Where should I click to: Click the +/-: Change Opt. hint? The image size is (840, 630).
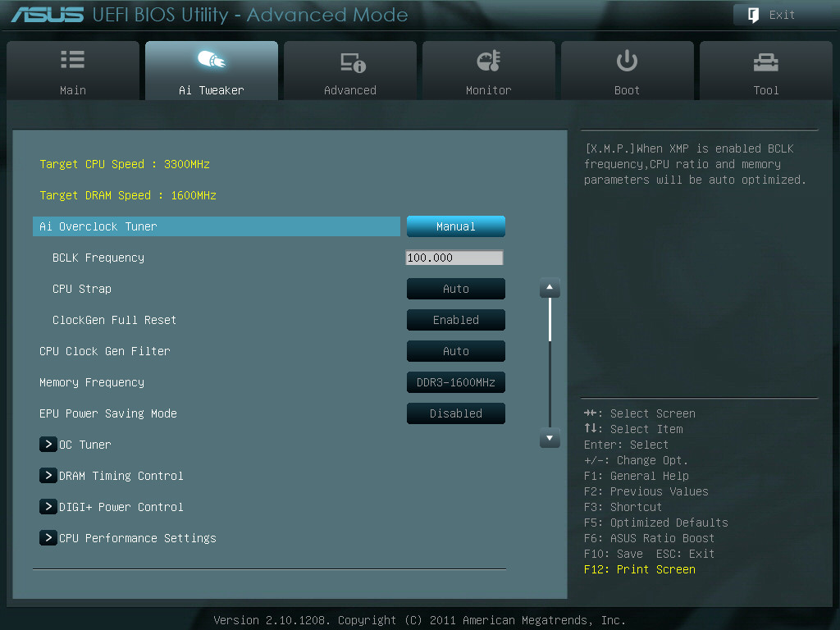pos(636,460)
